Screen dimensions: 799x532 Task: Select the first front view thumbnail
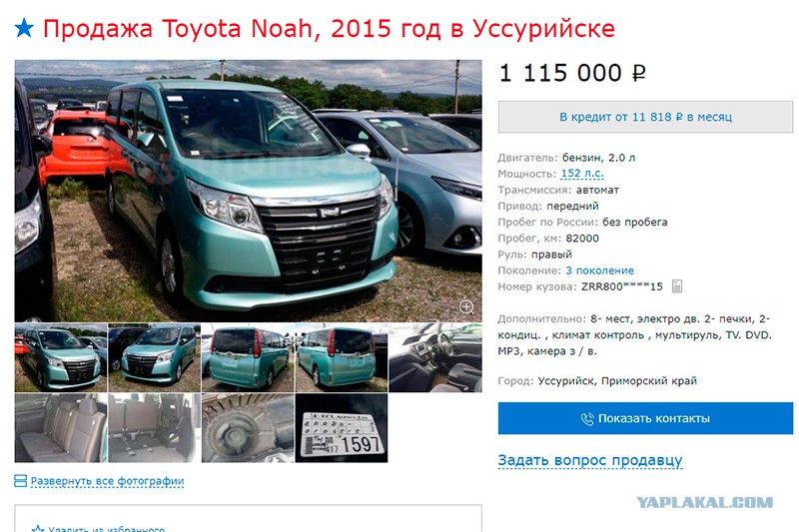click(x=61, y=357)
